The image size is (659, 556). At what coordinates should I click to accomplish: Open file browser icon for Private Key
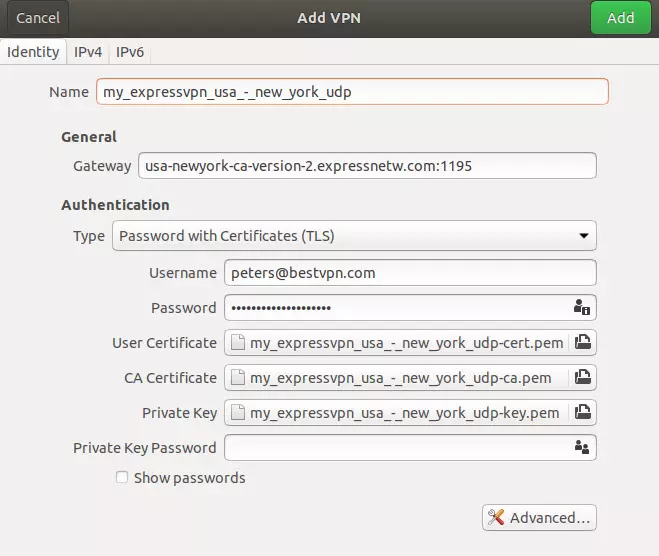click(583, 412)
